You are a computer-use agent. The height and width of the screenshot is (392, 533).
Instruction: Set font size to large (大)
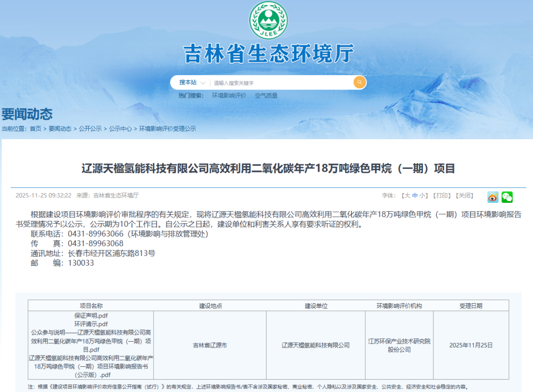click(407, 196)
